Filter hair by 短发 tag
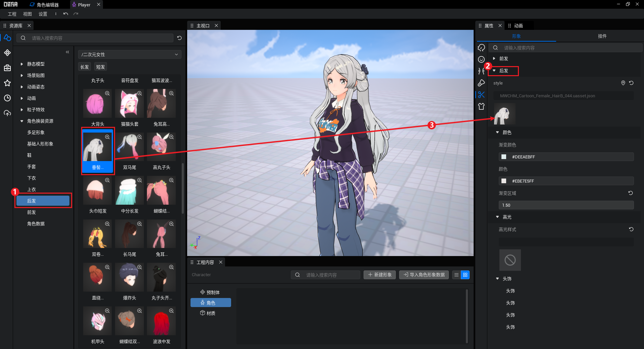The width and height of the screenshot is (644, 349). (x=101, y=67)
